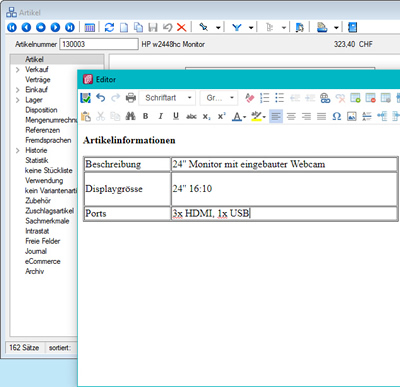Open Archiv in navigation tree
Image resolution: width=400 pixels, height=387 pixels.
(34, 271)
